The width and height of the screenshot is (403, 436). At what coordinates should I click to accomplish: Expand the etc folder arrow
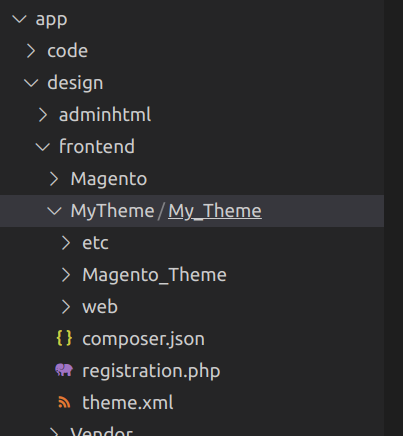pos(66,243)
